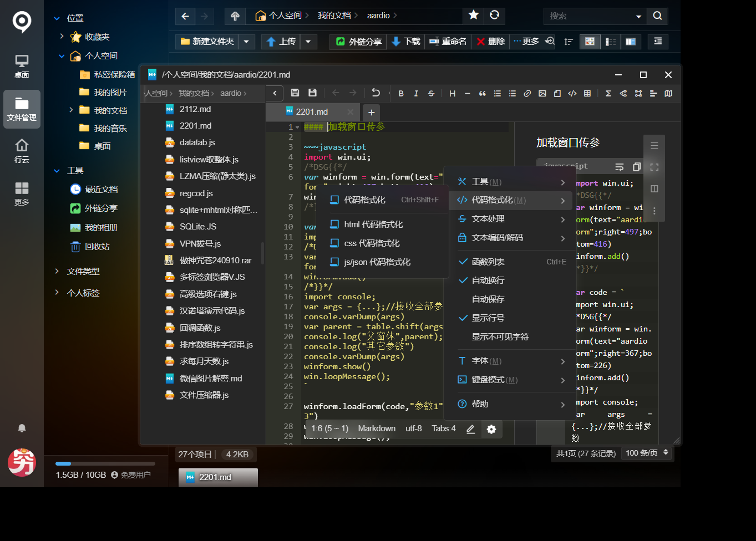Choose html 代码格式化
Image resolution: width=756 pixels, height=541 pixels.
(x=384, y=224)
